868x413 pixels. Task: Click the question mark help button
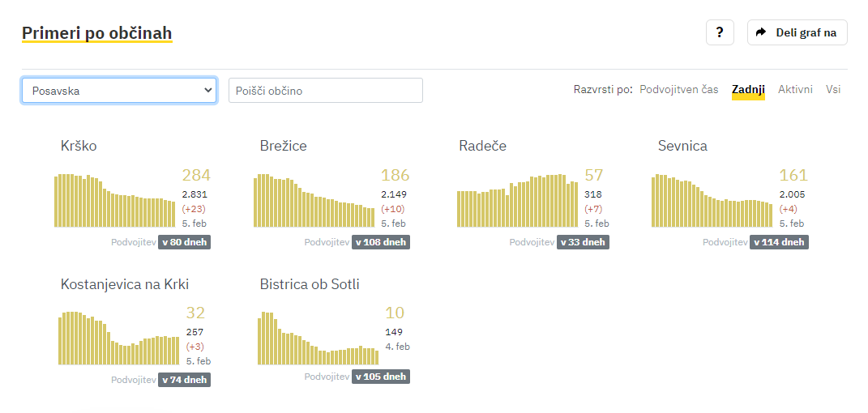point(720,32)
